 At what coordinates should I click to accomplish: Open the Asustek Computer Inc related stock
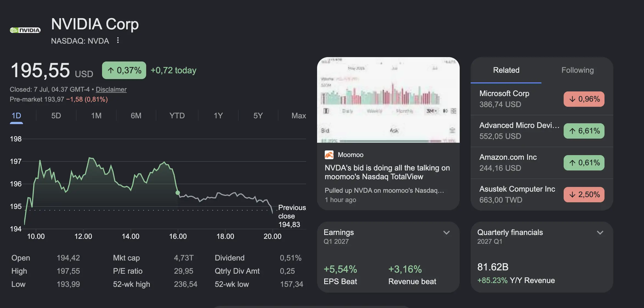pyautogui.click(x=542, y=195)
